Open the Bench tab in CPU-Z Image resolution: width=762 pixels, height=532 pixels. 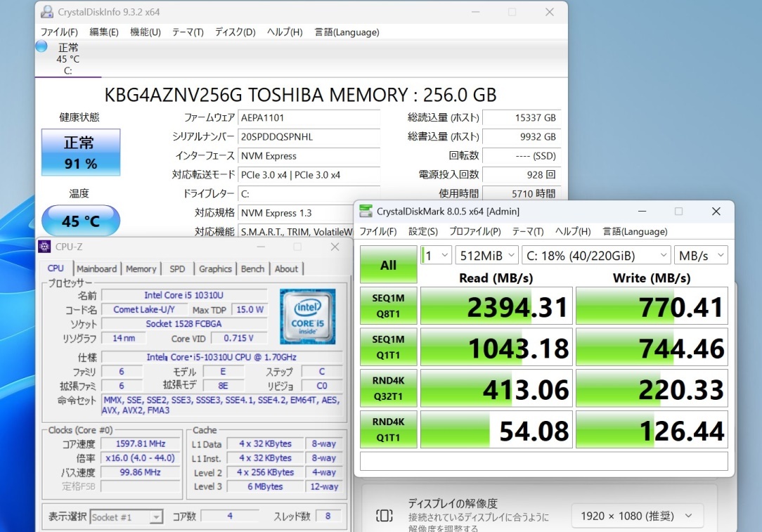click(253, 268)
